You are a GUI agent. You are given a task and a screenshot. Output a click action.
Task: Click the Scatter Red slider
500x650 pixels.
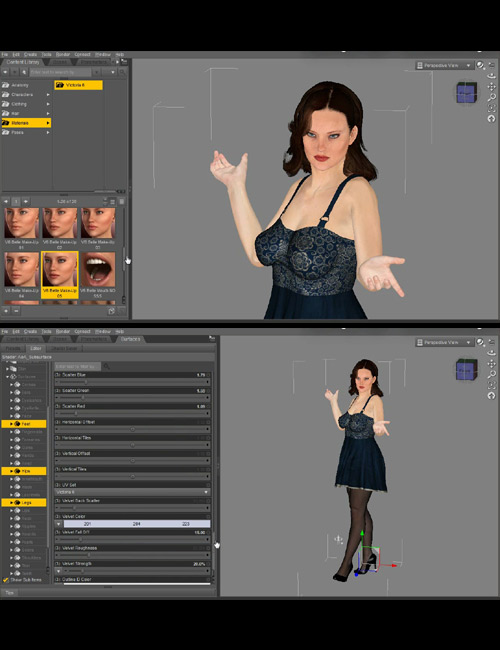pos(133,413)
